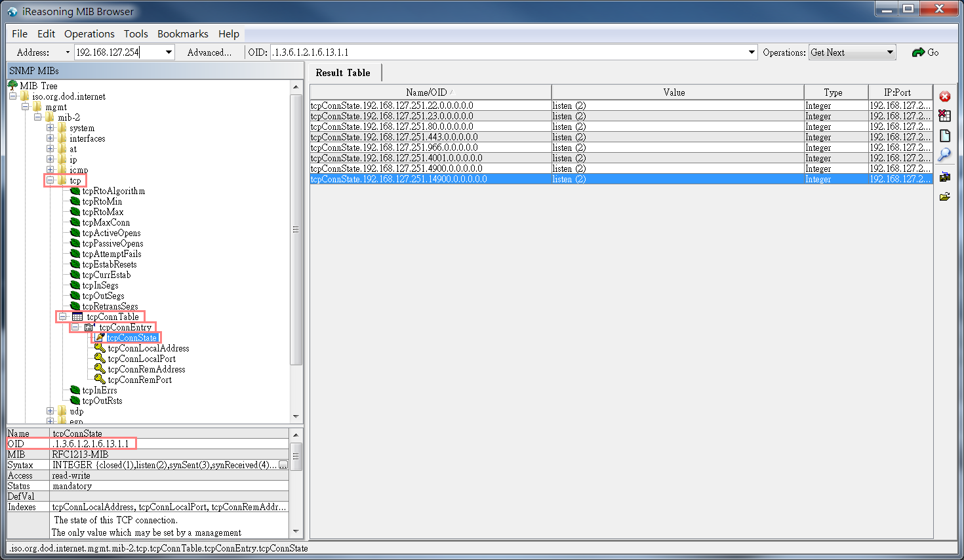The width and height of the screenshot is (964, 560).
Task: Click the Advanced... button
Action: [x=209, y=52]
